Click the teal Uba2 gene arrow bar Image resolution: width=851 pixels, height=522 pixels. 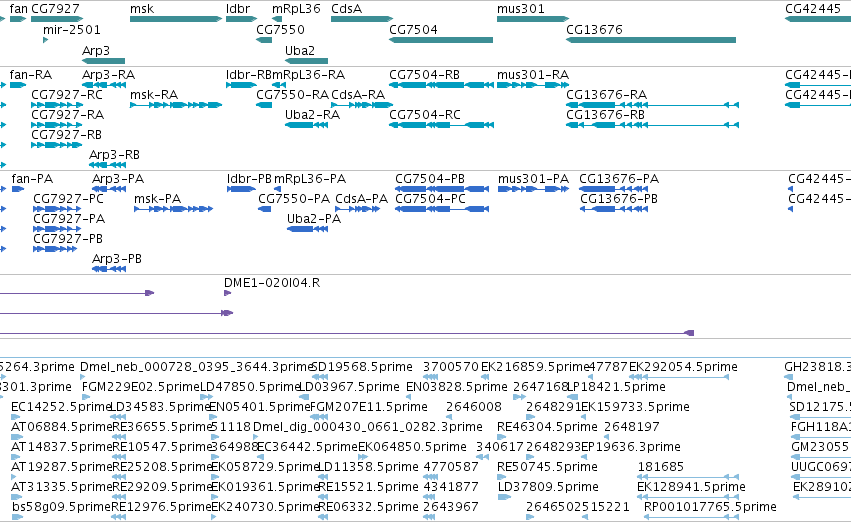tap(306, 61)
